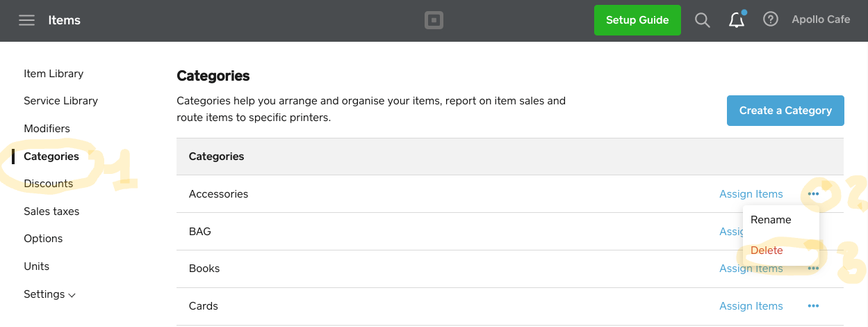Viewport: 868px width, 327px height.
Task: Open help with the question mark icon
Action: (x=770, y=19)
